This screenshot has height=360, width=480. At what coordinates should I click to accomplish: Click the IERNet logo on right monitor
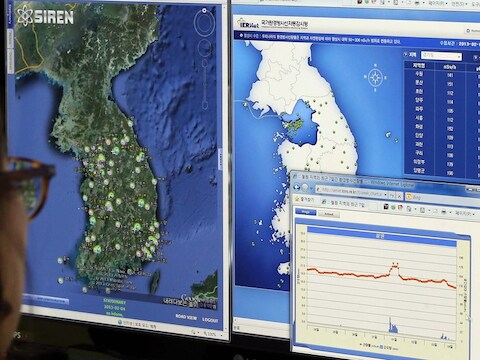coord(248,24)
